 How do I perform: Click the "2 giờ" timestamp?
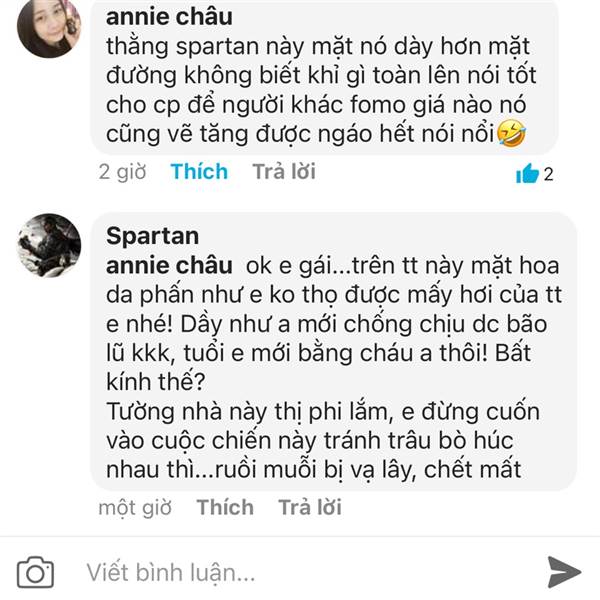click(x=121, y=172)
